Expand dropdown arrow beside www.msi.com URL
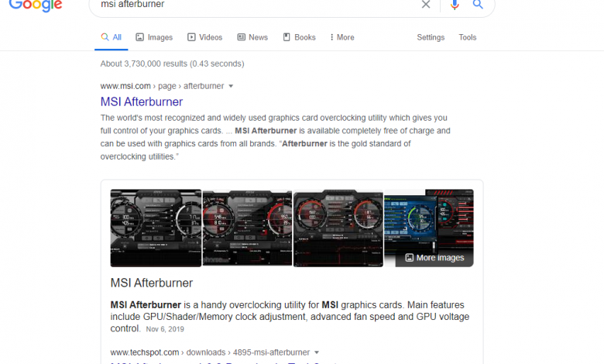Image resolution: width=604 pixels, height=364 pixels. [x=231, y=86]
